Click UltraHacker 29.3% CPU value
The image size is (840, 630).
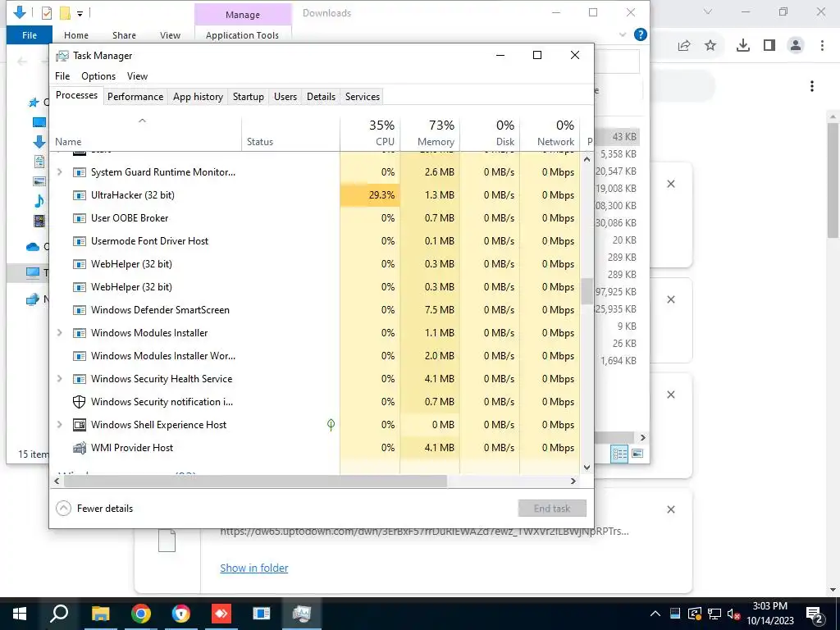382,195
